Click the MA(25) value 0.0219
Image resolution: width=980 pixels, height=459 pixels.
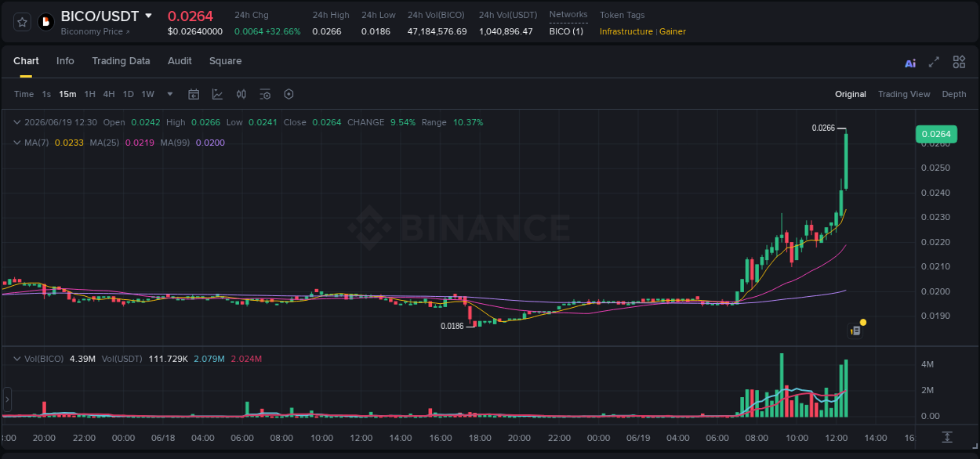140,143
